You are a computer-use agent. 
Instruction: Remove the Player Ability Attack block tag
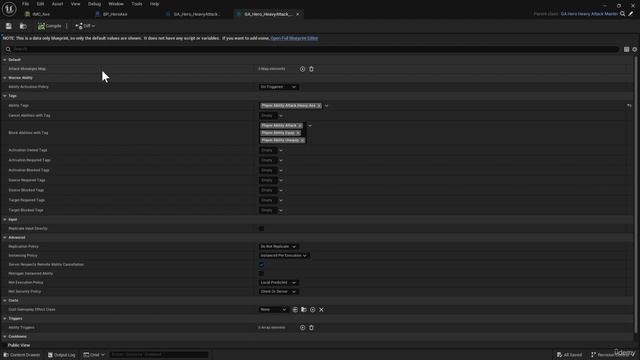(x=300, y=126)
